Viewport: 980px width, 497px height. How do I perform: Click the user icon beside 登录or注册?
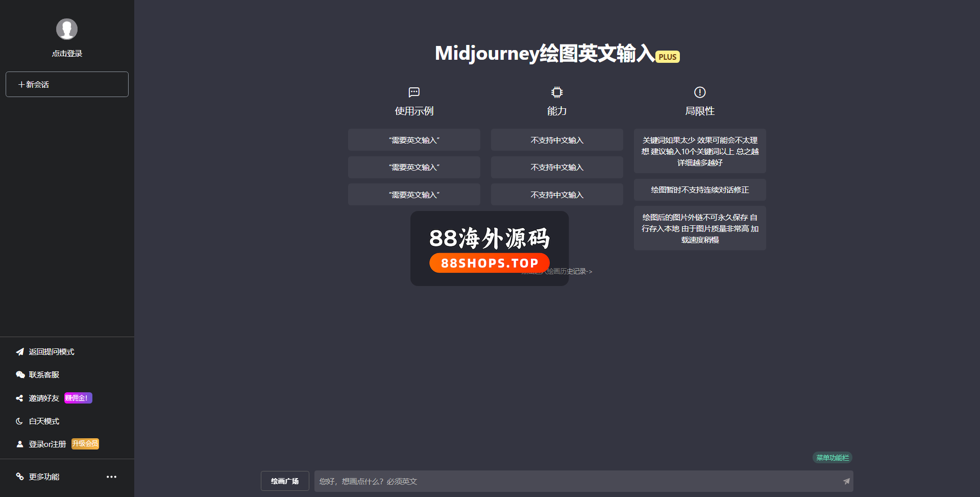(20, 444)
